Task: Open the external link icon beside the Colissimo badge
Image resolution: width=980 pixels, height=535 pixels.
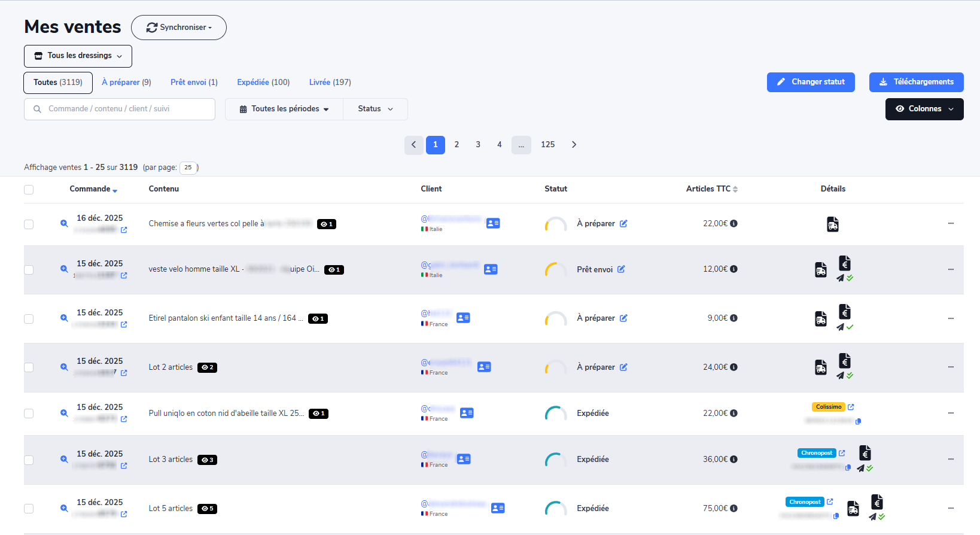Action: [851, 407]
